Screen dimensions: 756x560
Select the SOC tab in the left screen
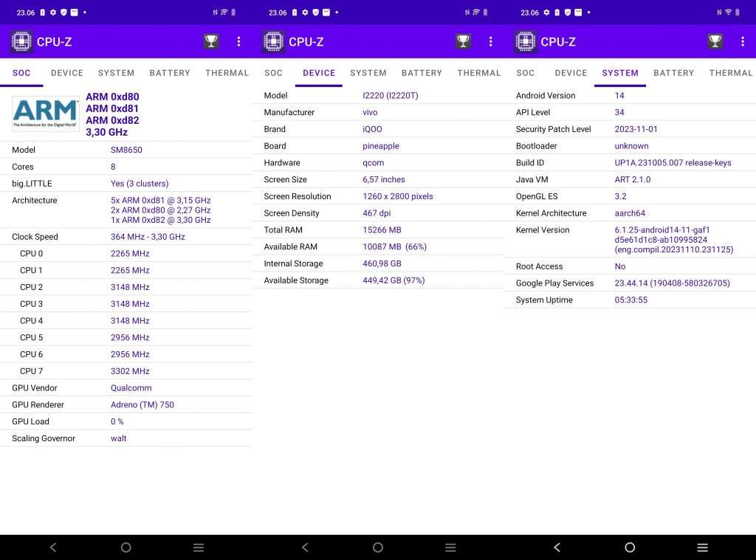(21, 73)
